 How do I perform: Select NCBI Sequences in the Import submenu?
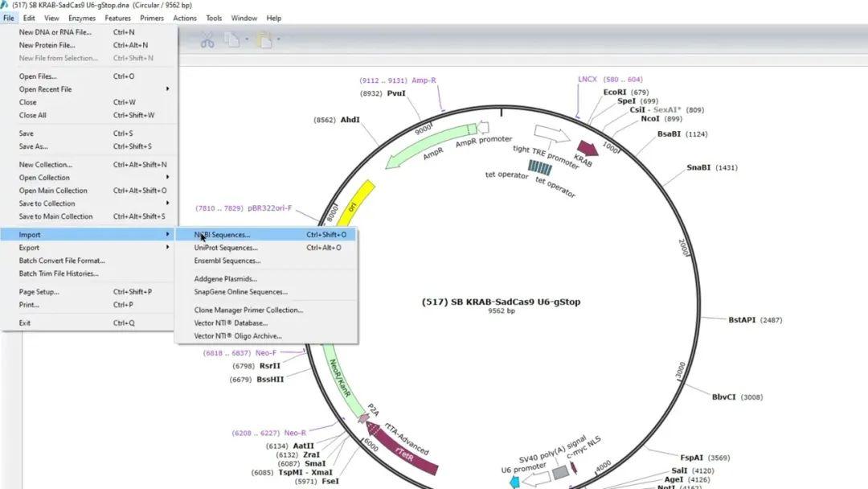pyautogui.click(x=221, y=236)
